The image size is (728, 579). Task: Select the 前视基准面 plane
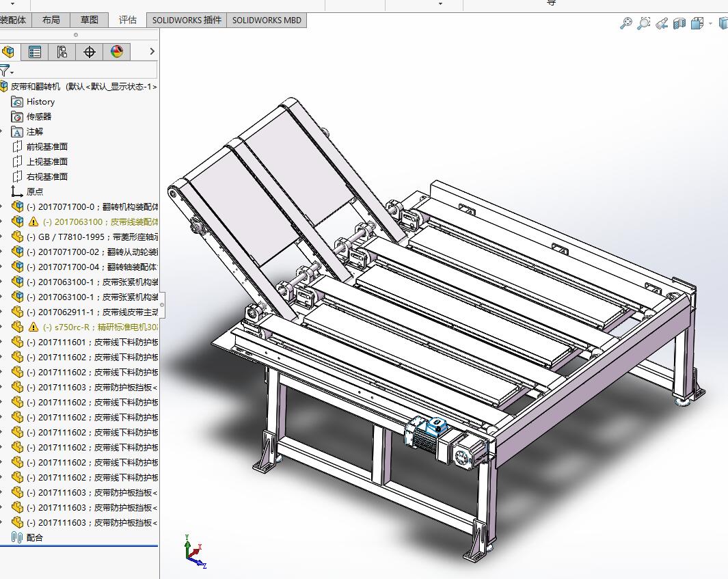click(x=40, y=147)
